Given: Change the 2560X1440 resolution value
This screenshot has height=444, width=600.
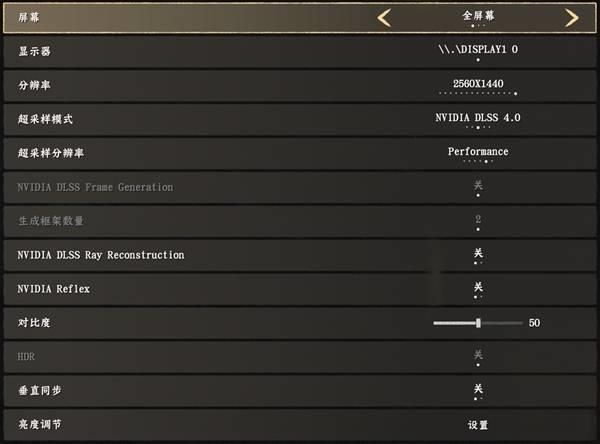Looking at the screenshot, I should [x=478, y=83].
